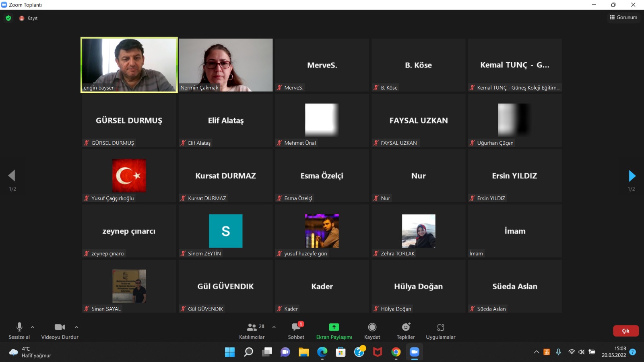Expand the arrow next to Katılımcılar

coord(274,327)
